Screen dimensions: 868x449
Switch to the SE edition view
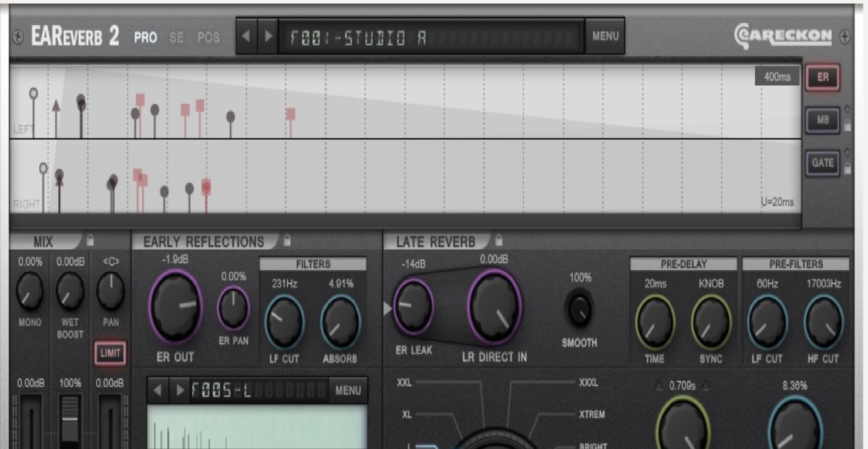click(x=176, y=38)
